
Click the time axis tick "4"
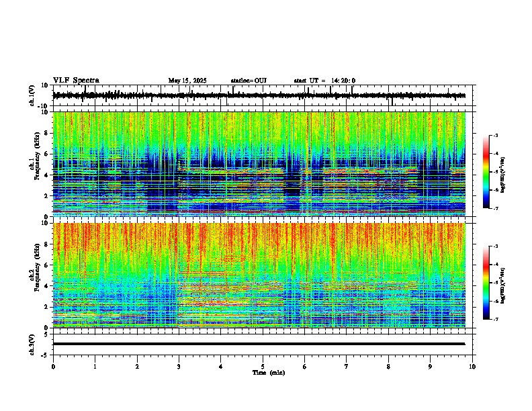point(221,367)
